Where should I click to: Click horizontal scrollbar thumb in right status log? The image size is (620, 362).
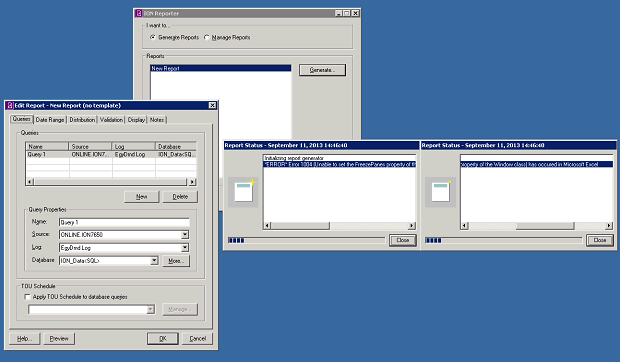(x=545, y=226)
